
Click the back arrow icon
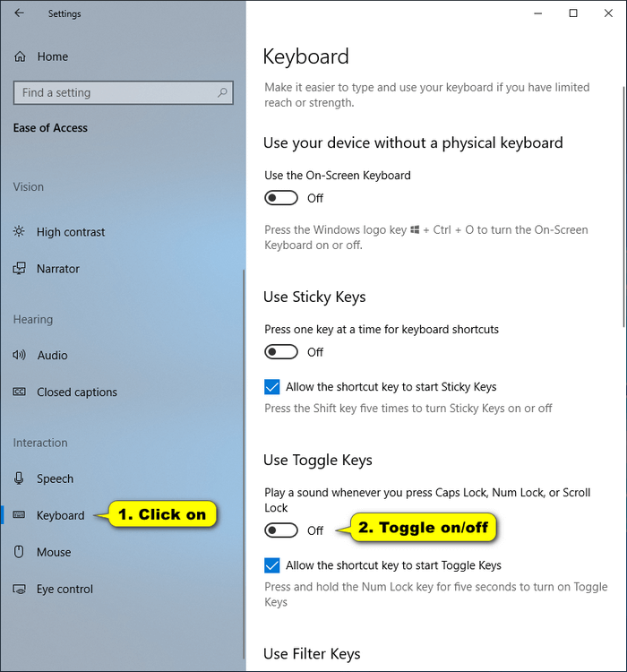[20, 13]
